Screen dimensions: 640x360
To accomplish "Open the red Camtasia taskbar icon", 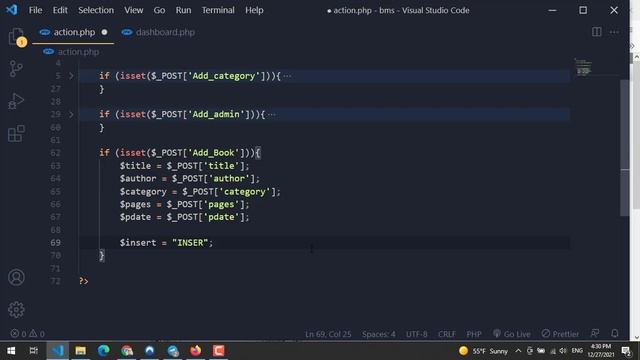I will pos(218,351).
